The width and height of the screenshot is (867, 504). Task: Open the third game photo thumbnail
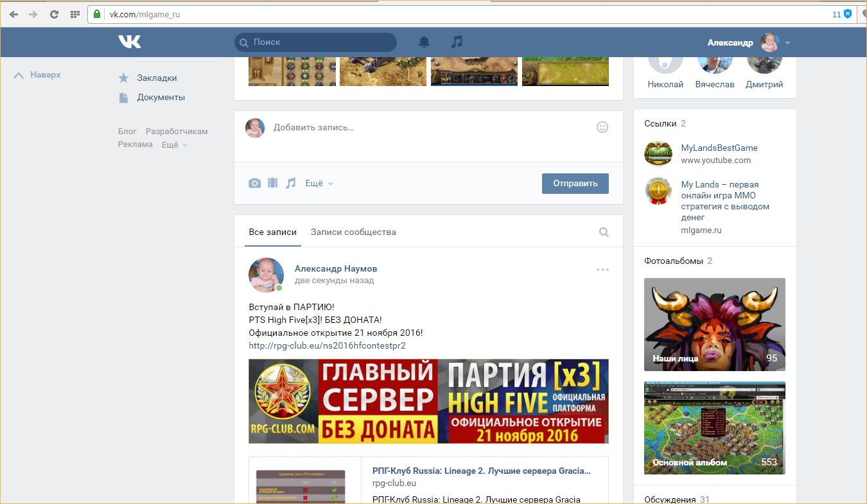click(474, 71)
